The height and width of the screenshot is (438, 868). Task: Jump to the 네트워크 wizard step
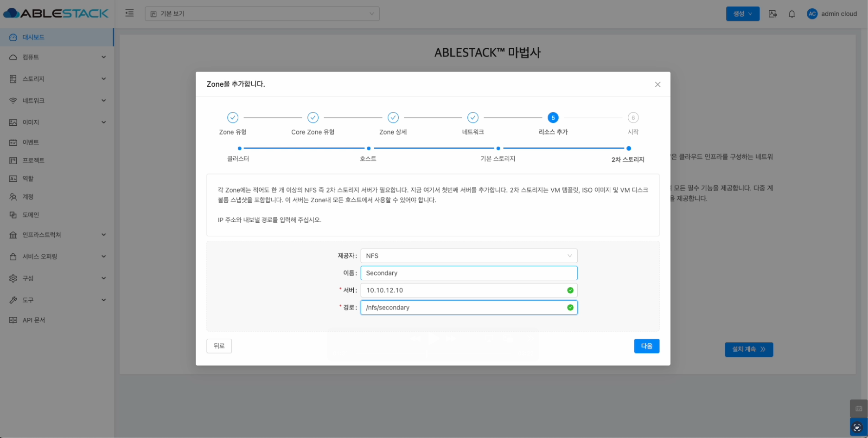[472, 118]
